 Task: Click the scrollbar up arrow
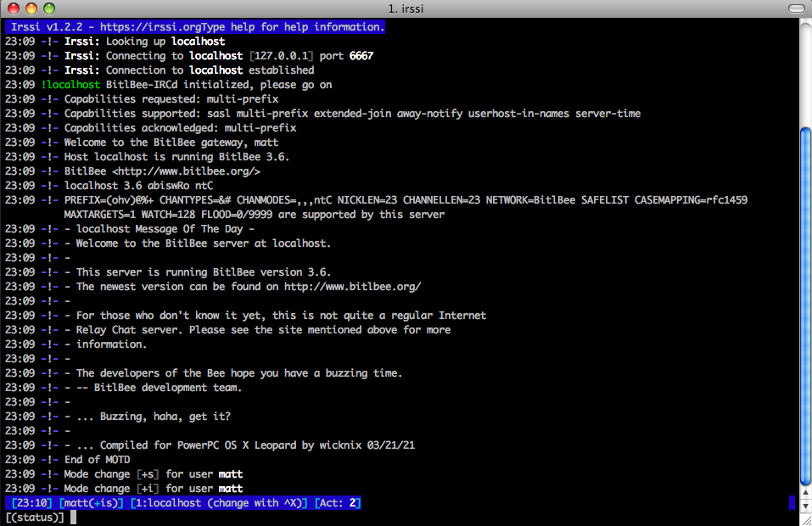[x=805, y=493]
